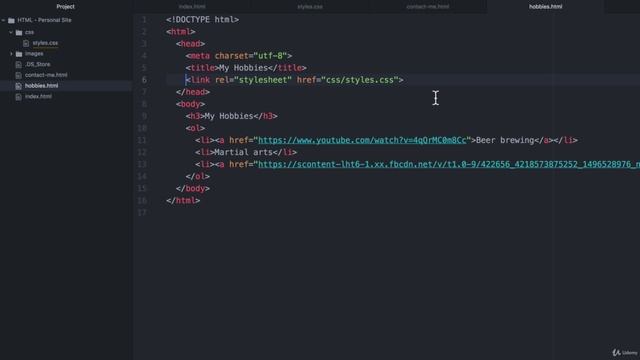Screen dimensions: 640x360
Task: Click the "css/styles.css" href value
Action: [360, 80]
